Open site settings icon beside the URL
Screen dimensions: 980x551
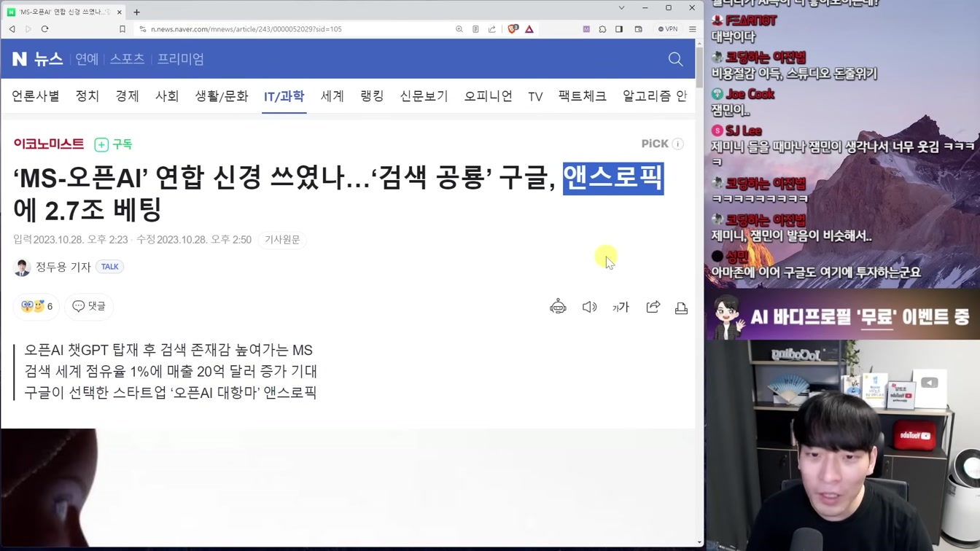tap(143, 29)
